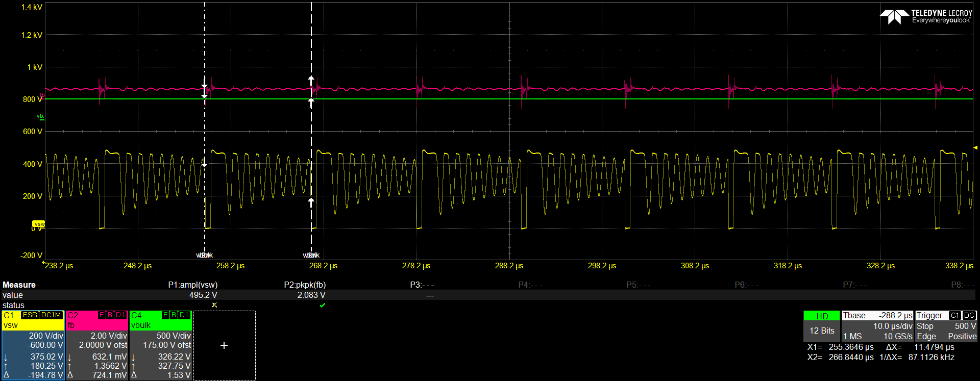Image resolution: width=980 pixels, height=381 pixels.
Task: Click the D1 badge on channel C4
Action: pos(184,315)
